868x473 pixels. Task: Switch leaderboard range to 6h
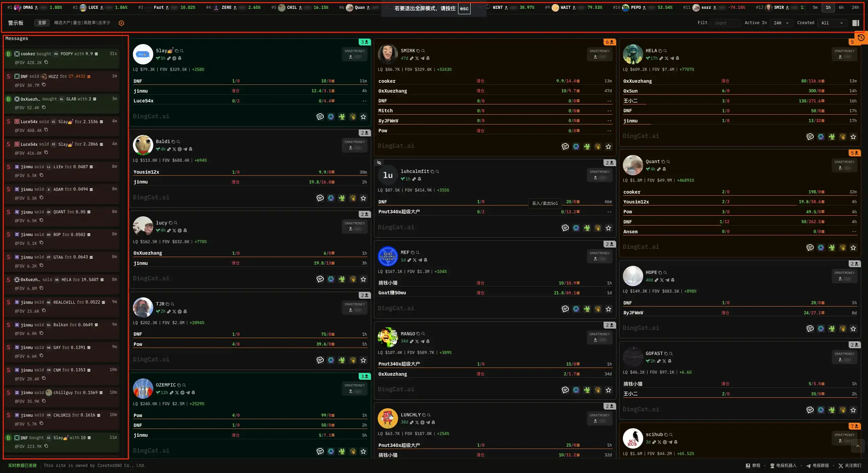[x=841, y=7]
